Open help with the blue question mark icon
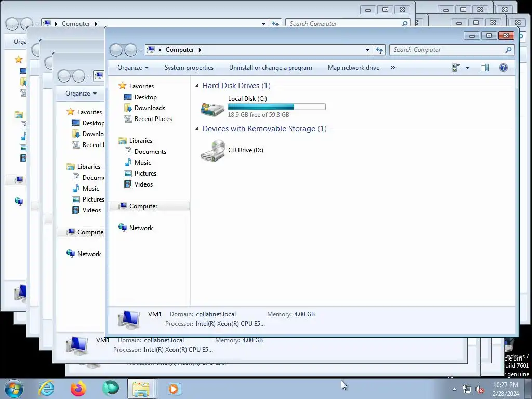 [503, 68]
